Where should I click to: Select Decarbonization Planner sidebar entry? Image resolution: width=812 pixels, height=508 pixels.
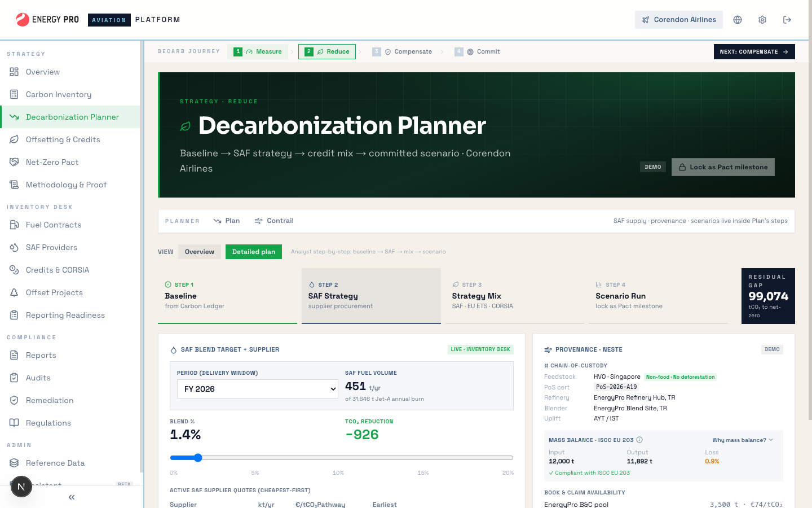pos(70,117)
